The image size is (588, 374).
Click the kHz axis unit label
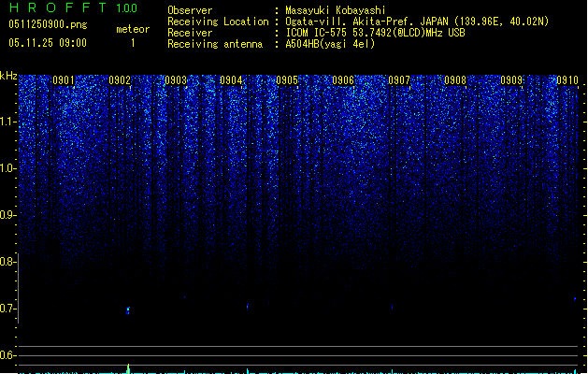(8, 76)
